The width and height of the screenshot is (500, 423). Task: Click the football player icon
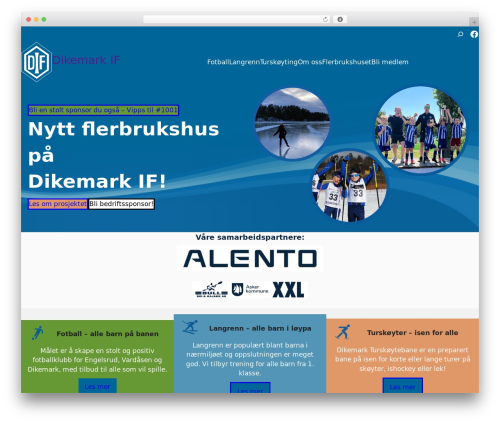tap(38, 333)
